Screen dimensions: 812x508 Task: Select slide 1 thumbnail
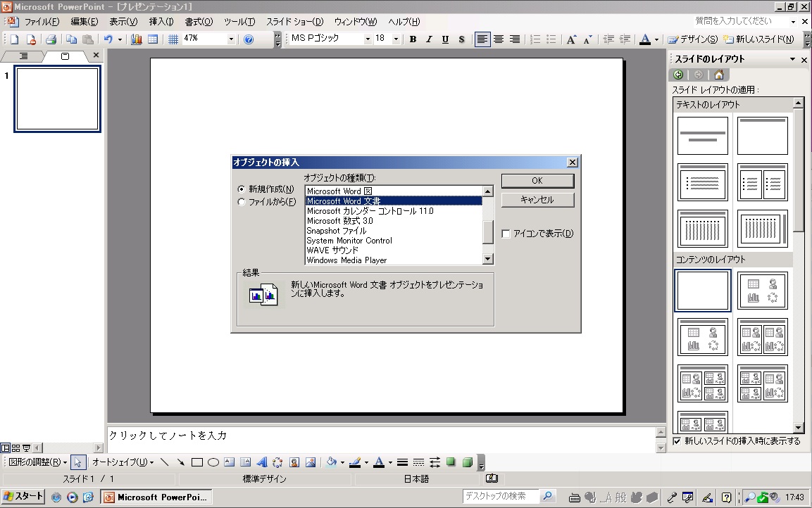click(58, 99)
